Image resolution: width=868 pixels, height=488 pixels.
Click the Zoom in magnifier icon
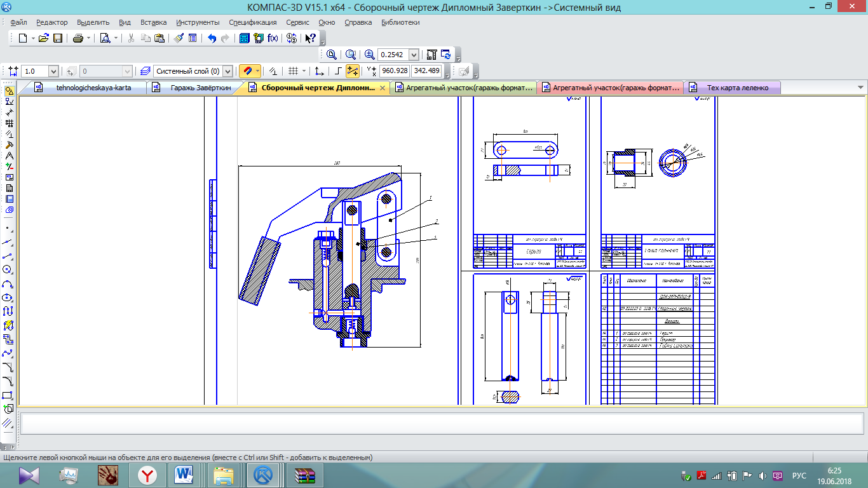369,55
